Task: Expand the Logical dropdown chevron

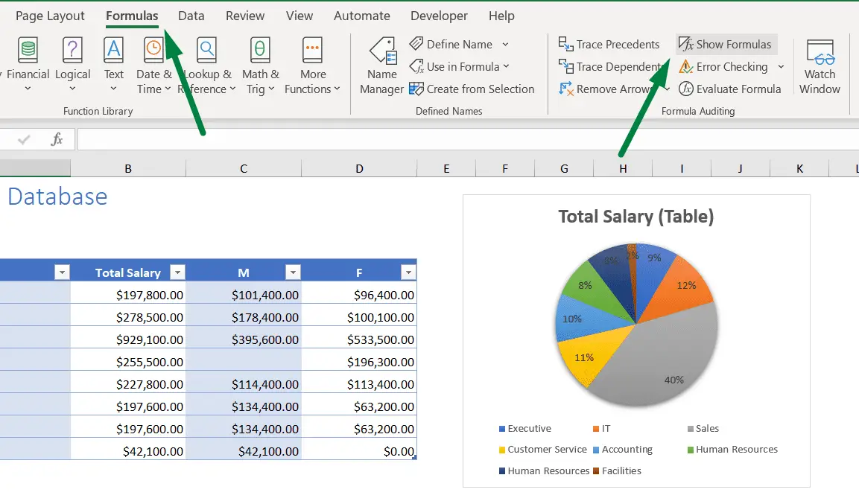Action: tap(72, 89)
